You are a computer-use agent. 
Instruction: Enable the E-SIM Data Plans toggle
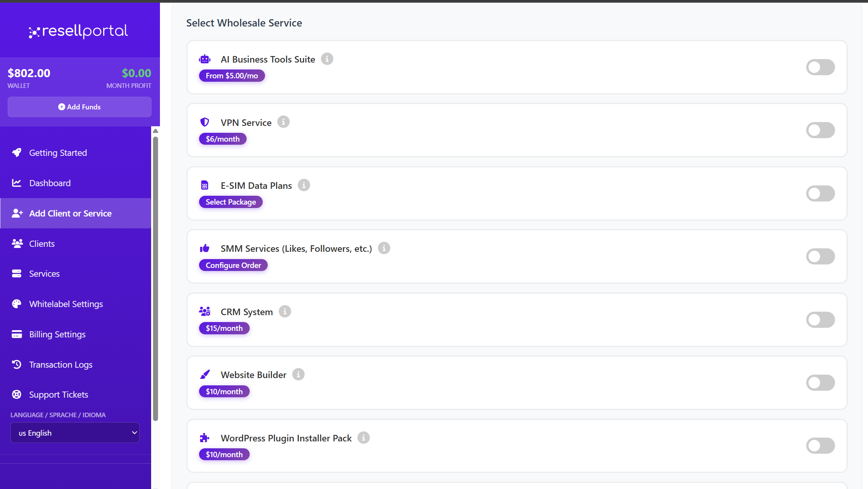[820, 193]
